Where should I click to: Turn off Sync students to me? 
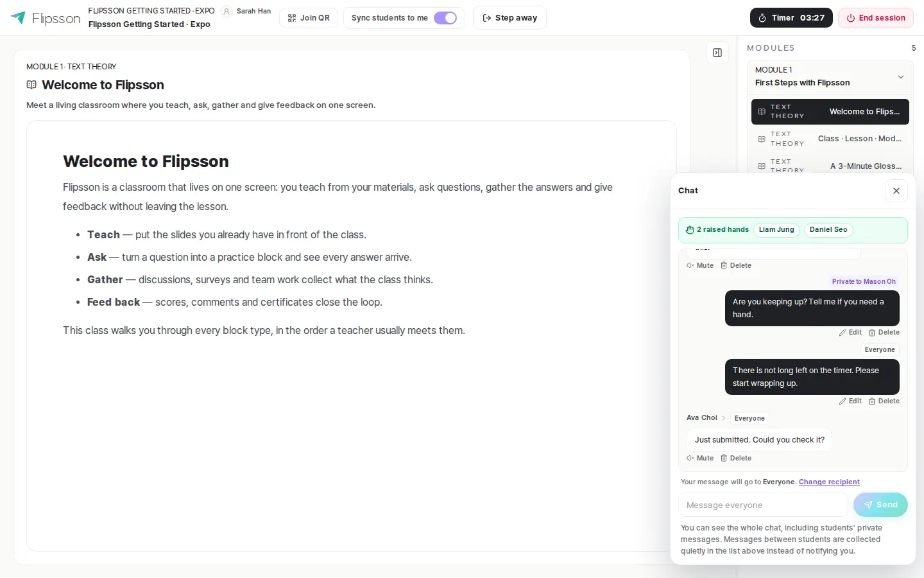[x=445, y=18]
